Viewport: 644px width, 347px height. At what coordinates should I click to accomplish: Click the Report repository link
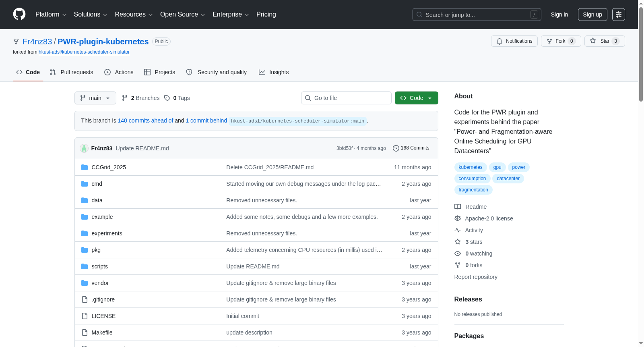point(476,277)
